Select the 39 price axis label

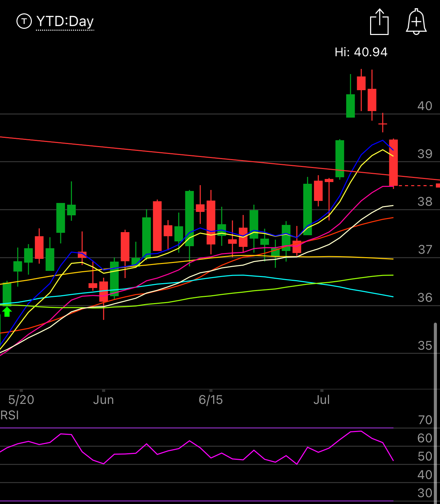tap(425, 154)
